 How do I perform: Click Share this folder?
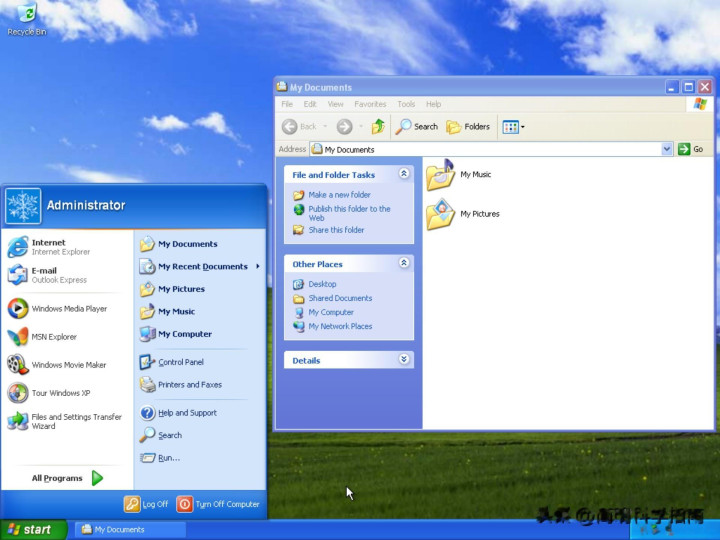tap(329, 230)
